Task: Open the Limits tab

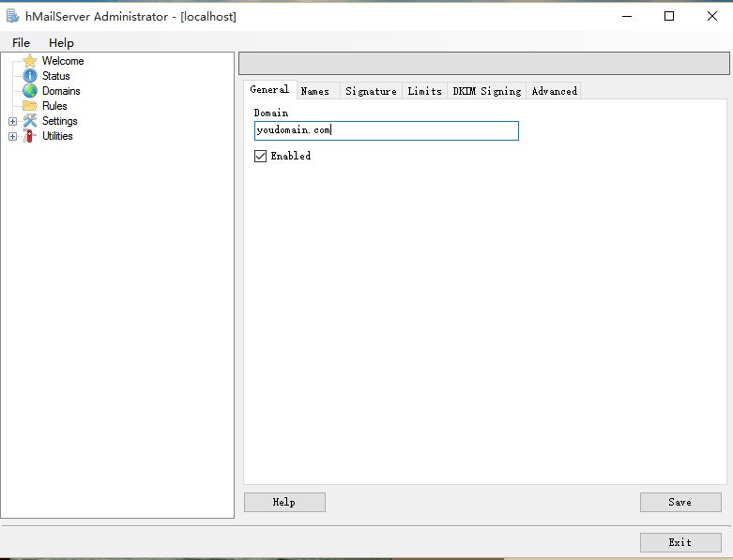Action: [x=424, y=91]
